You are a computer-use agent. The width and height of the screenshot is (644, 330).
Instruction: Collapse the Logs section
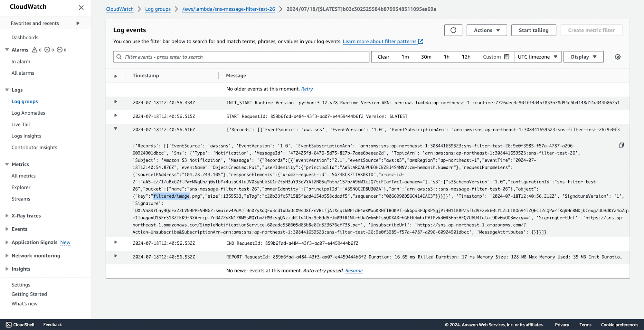(7, 90)
